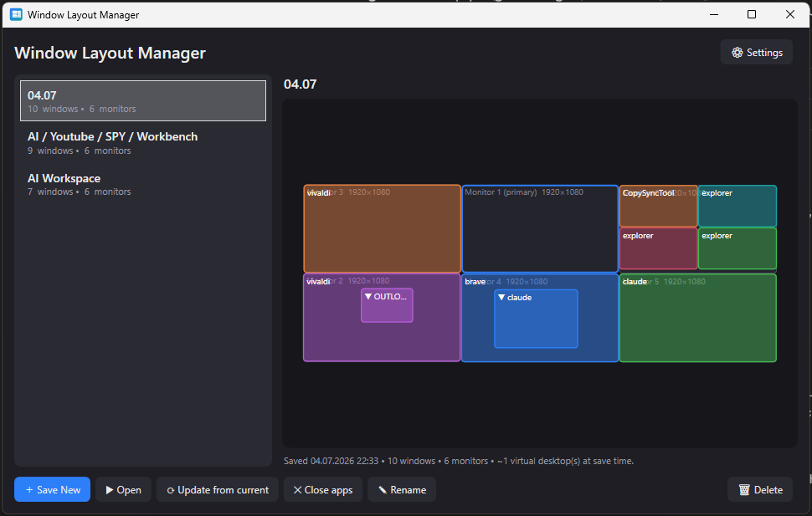Click the empty Monitor 1 (primary) area
This screenshot has height=516, width=812.
pyautogui.click(x=540, y=232)
